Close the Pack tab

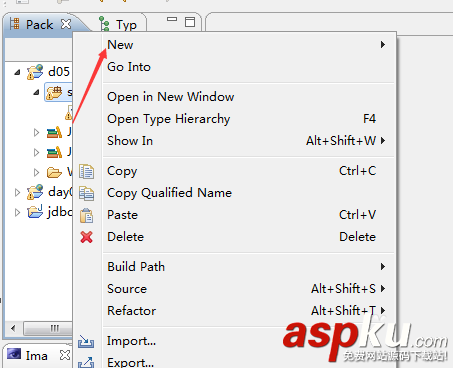pos(66,24)
